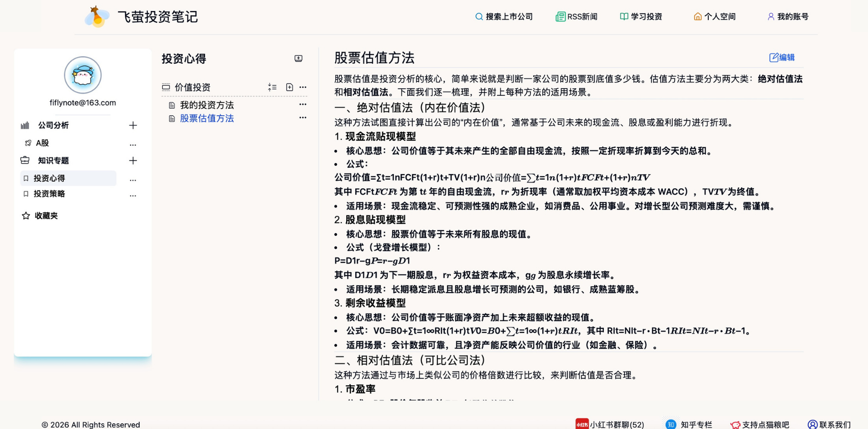Click the user avatar image
Screen dimensions: 868x429
pyautogui.click(x=83, y=75)
